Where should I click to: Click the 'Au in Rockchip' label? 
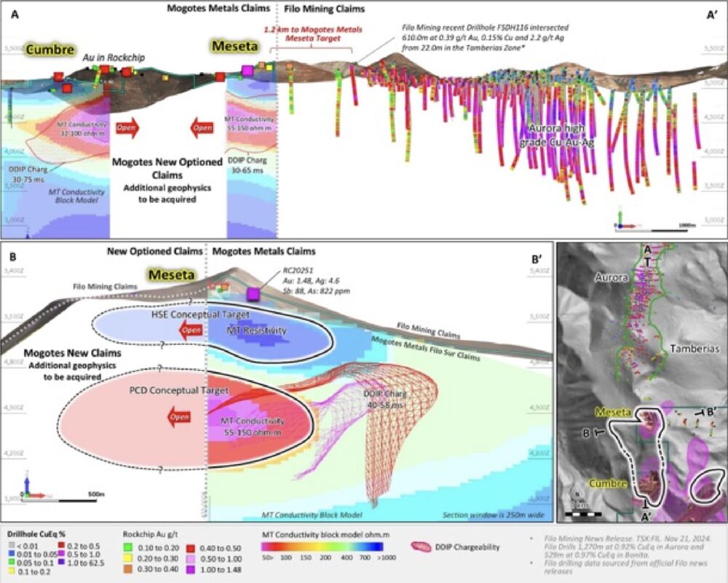click(x=114, y=57)
